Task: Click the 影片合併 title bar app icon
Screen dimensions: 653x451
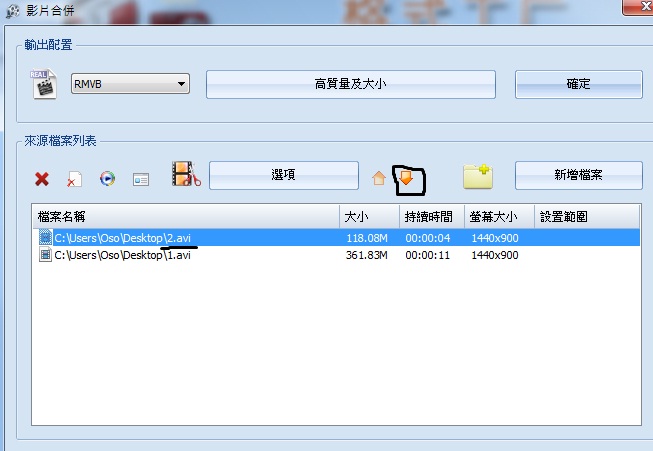Action: point(12,11)
